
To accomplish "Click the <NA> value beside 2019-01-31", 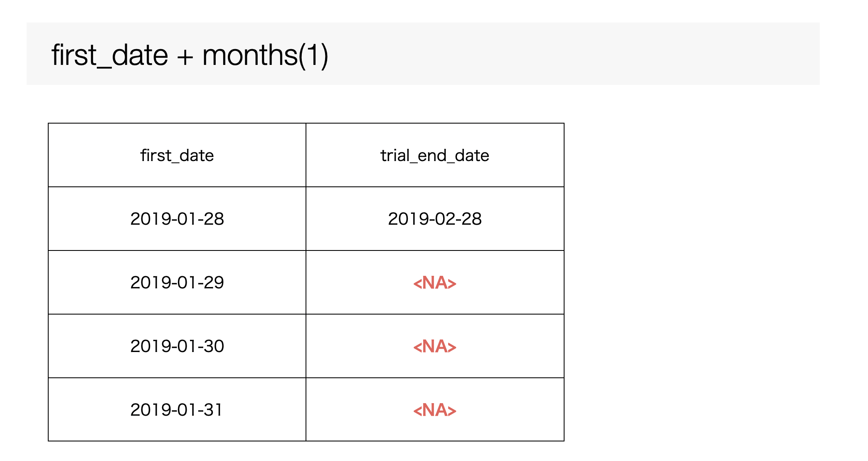I will click(x=435, y=410).
